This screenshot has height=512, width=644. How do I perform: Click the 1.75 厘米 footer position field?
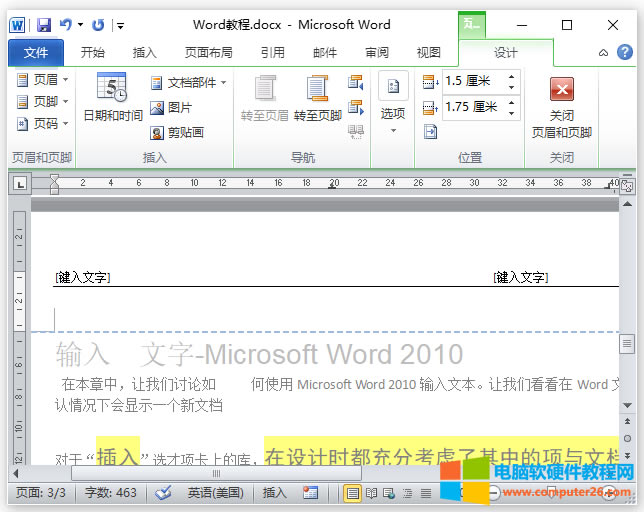[475, 107]
